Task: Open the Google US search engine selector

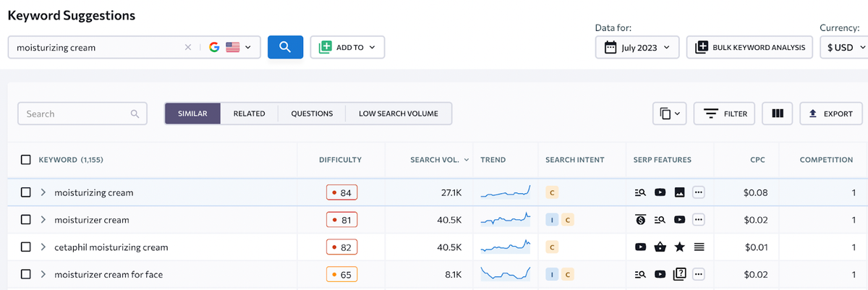Action: (230, 48)
